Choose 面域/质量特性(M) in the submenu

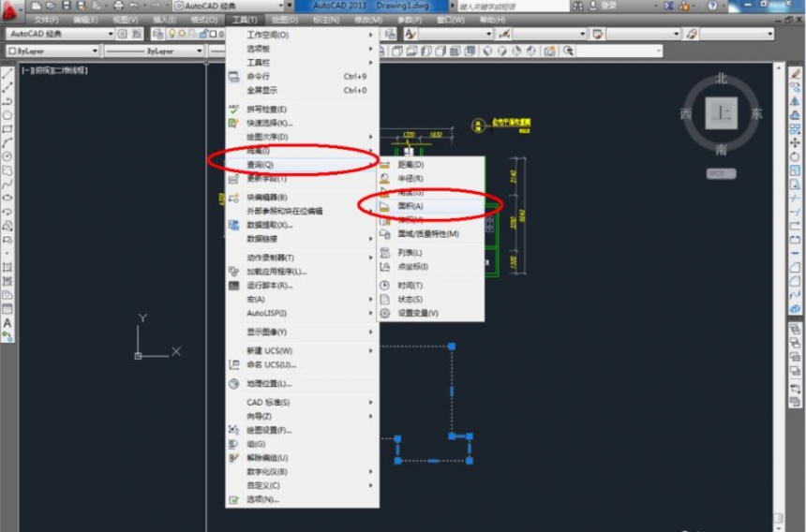[431, 234]
